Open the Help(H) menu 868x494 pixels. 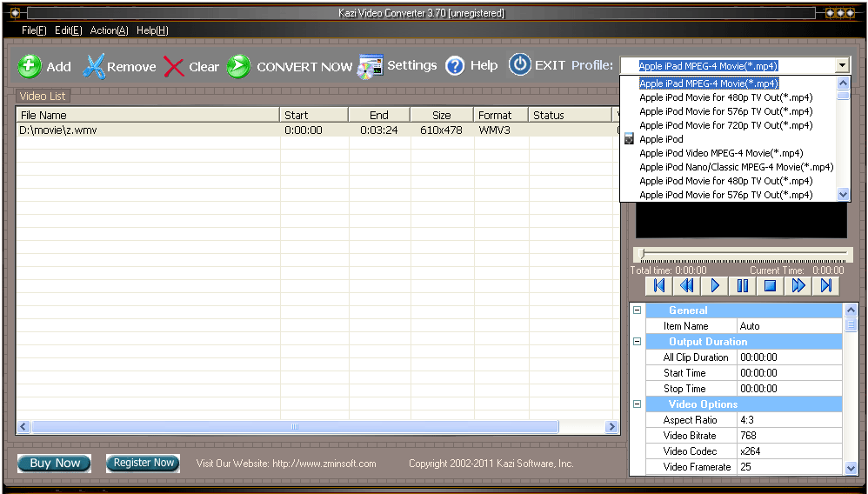click(x=152, y=30)
